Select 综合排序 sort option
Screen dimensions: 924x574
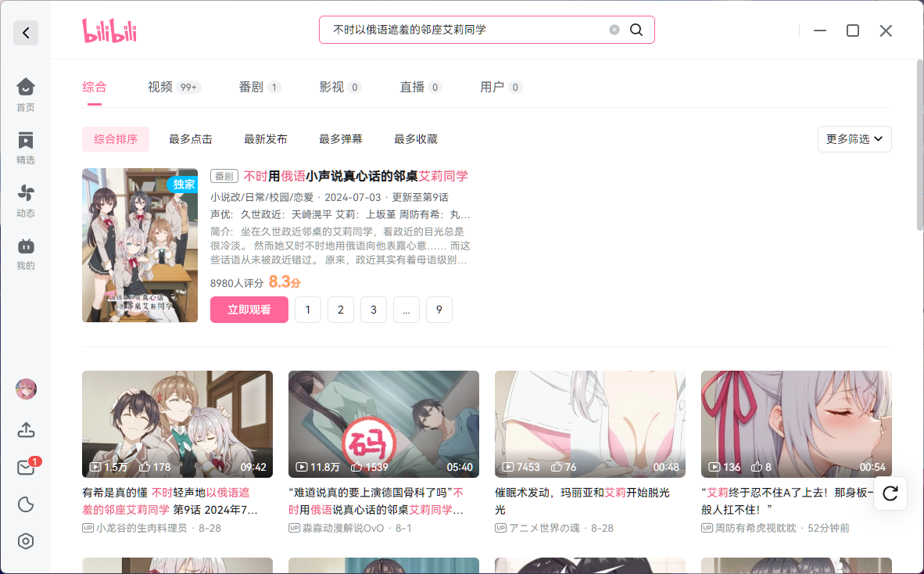[x=116, y=139]
